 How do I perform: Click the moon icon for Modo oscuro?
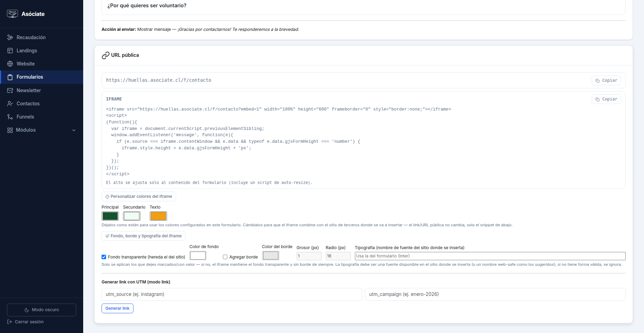(x=27, y=310)
